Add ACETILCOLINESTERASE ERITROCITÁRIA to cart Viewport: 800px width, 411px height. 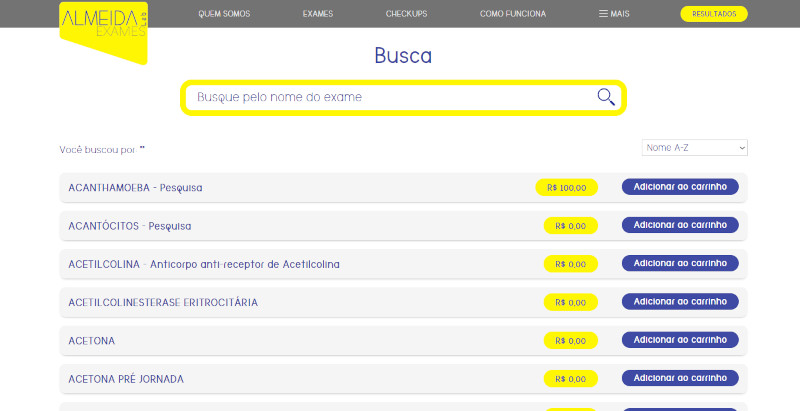coord(680,301)
